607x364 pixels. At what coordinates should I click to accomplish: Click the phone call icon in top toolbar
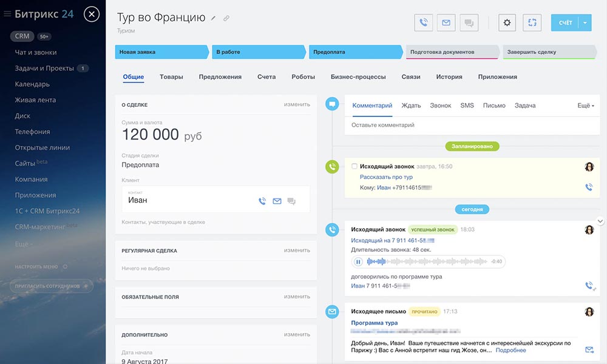pyautogui.click(x=424, y=23)
